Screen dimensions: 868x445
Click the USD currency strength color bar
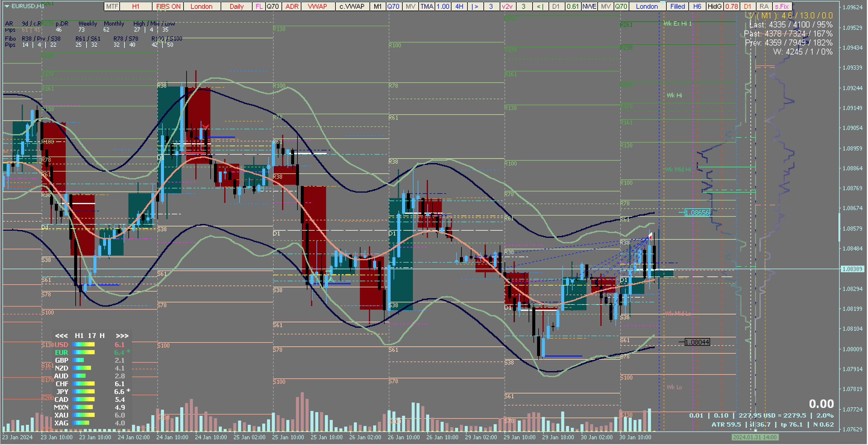[83, 345]
